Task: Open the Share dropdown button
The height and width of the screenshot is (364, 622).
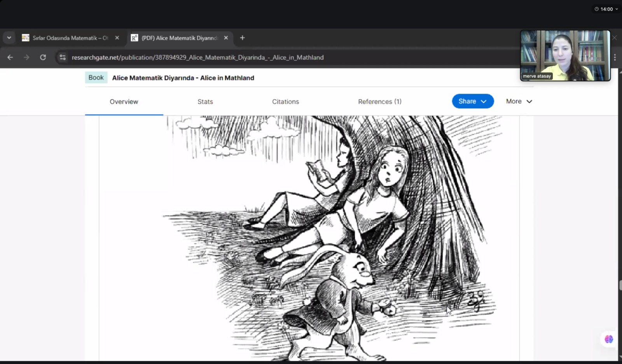Action: pos(472,101)
